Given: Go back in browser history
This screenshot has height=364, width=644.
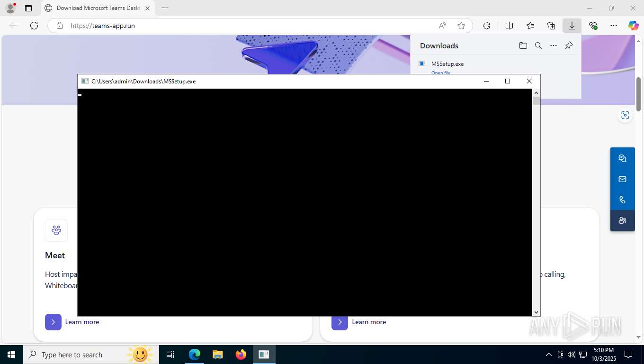Looking at the screenshot, I should click(13, 26).
